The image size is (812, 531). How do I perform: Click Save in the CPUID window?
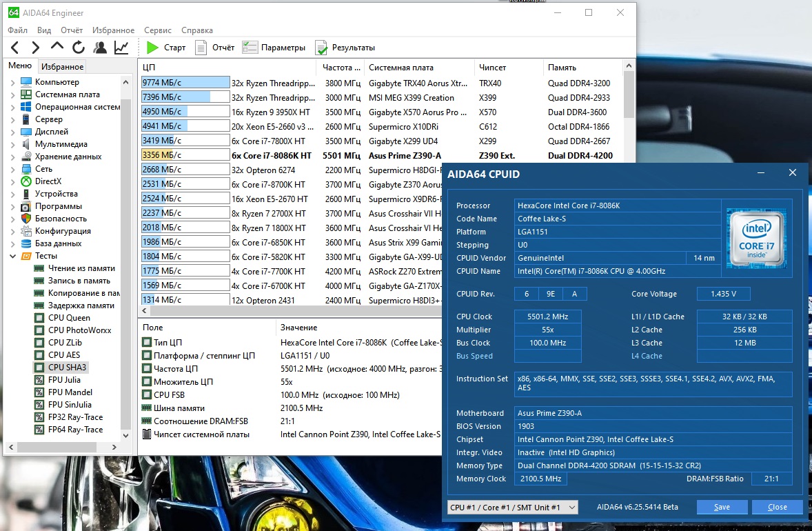click(x=722, y=507)
